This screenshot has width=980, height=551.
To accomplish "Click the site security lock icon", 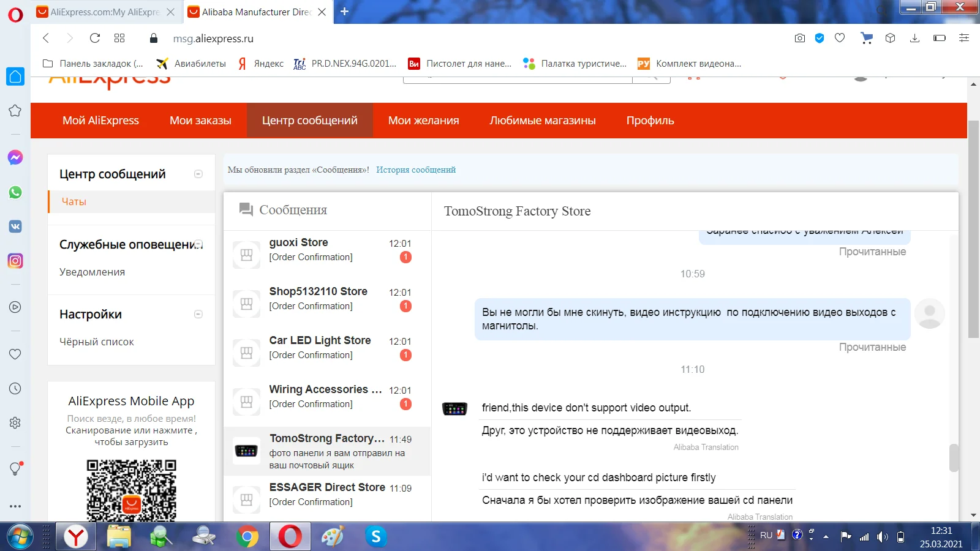I will [154, 38].
